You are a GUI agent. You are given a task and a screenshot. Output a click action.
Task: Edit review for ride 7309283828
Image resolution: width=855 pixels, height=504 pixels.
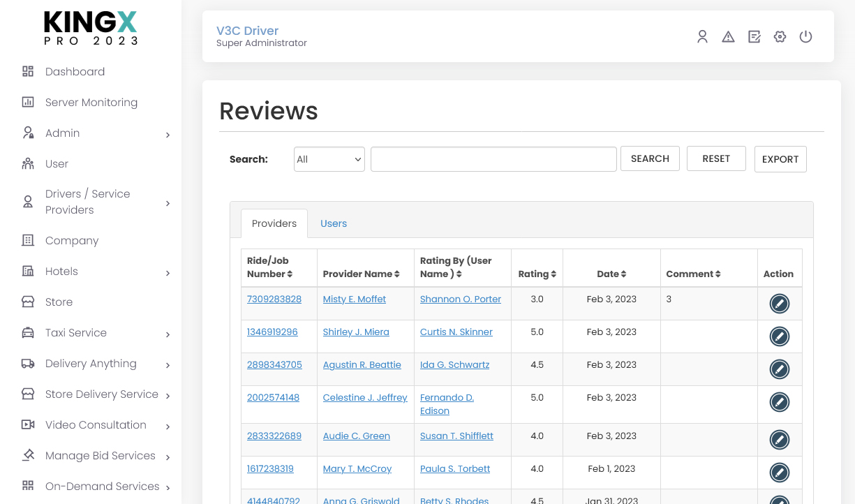(x=780, y=304)
